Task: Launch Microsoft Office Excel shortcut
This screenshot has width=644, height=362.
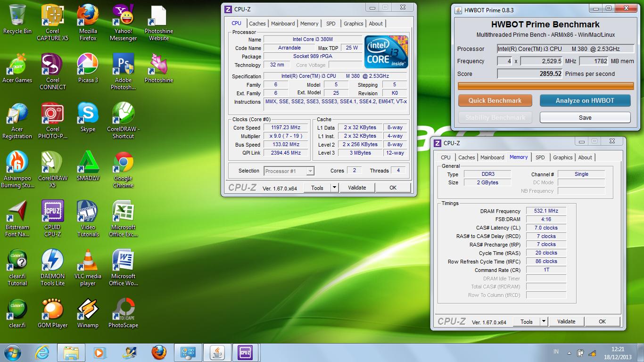Action: point(124,218)
